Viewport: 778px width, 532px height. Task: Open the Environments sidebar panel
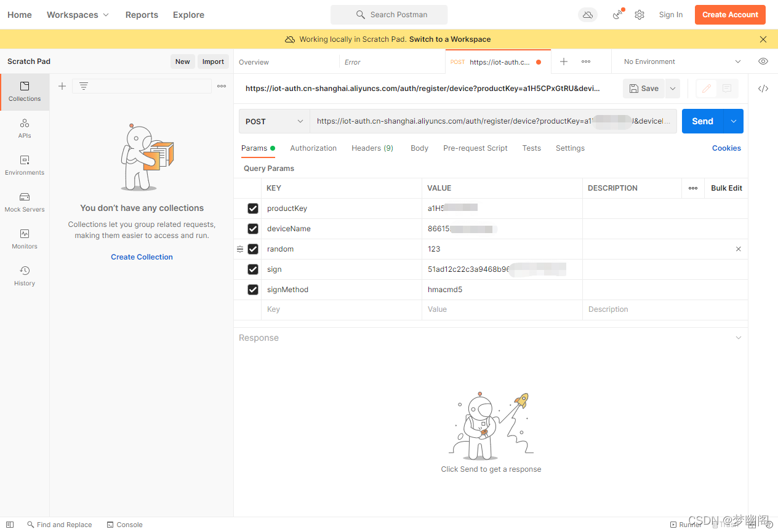[x=25, y=165]
